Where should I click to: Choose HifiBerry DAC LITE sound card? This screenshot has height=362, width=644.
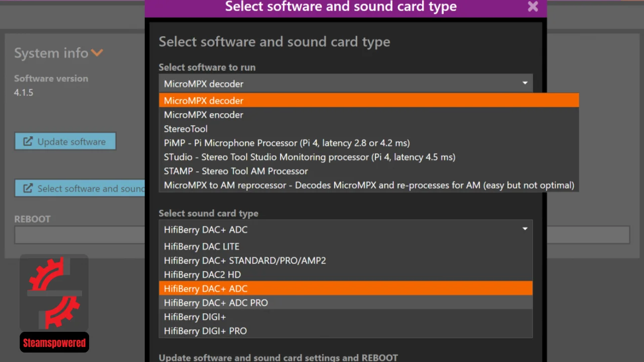(x=346, y=246)
